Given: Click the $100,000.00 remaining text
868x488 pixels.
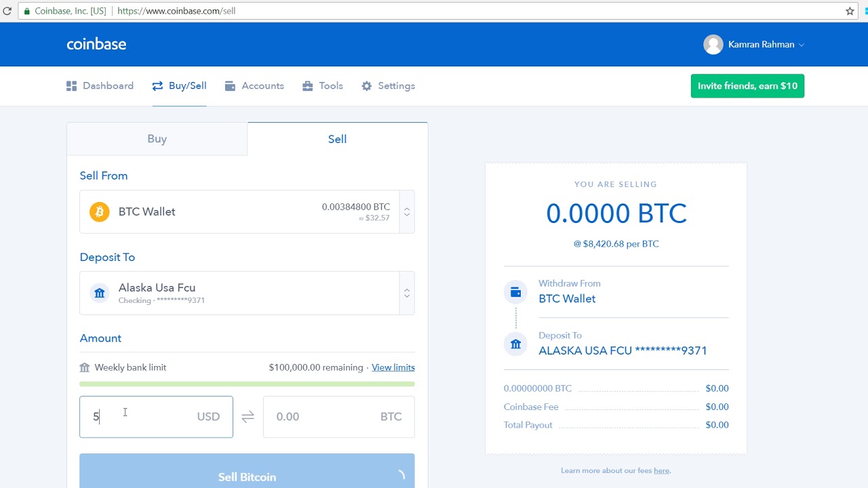Looking at the screenshot, I should pos(316,367).
